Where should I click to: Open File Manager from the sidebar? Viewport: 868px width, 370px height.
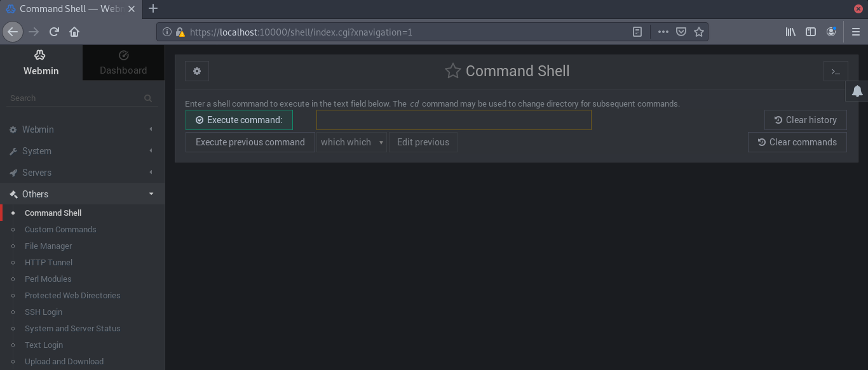(x=48, y=246)
